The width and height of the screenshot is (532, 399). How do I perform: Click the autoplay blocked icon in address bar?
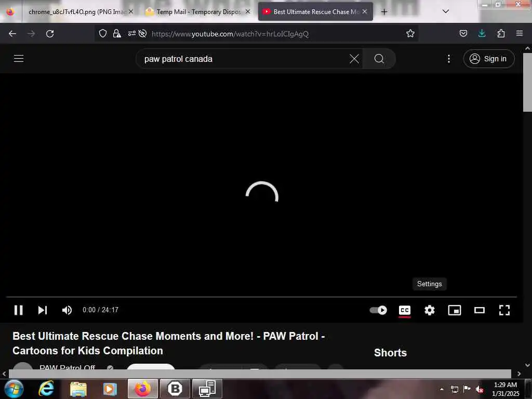142,33
